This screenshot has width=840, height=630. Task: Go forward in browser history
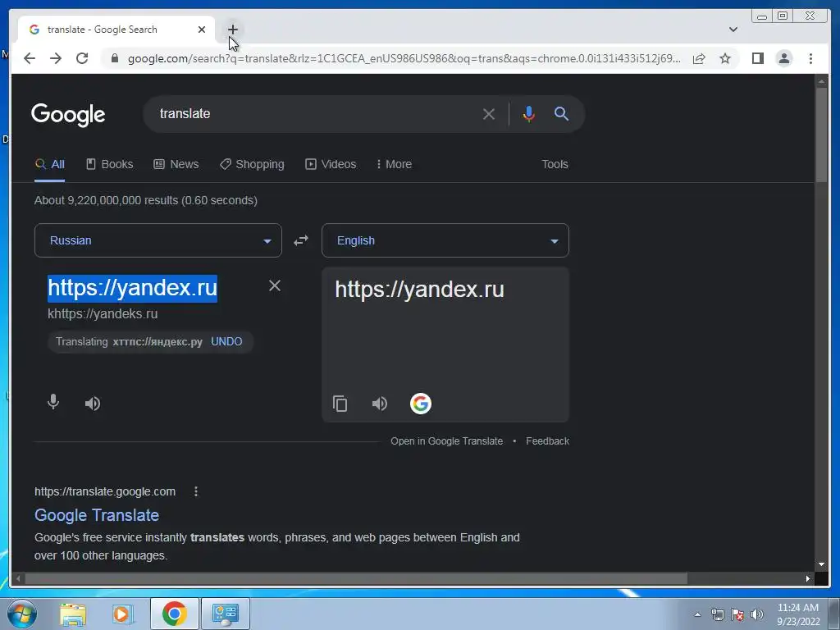56,58
